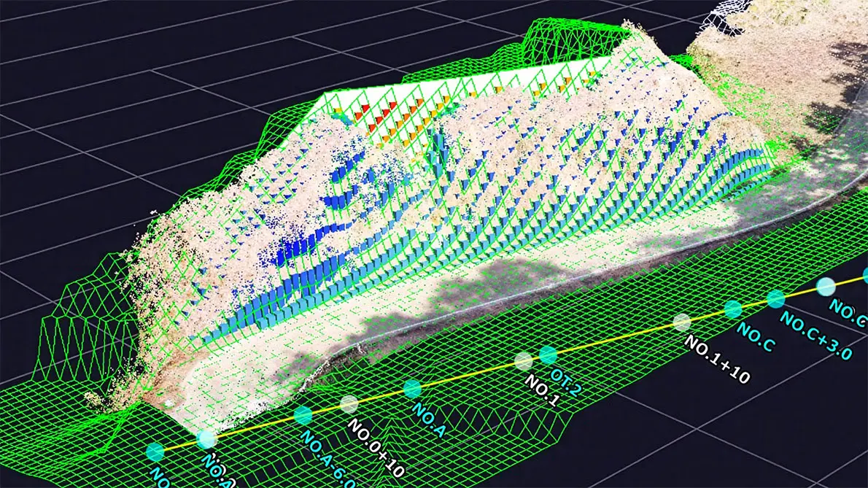Image resolution: width=868 pixels, height=488 pixels.
Task: Click the cyan OT.2 marker on alignment
Action: pos(548,355)
